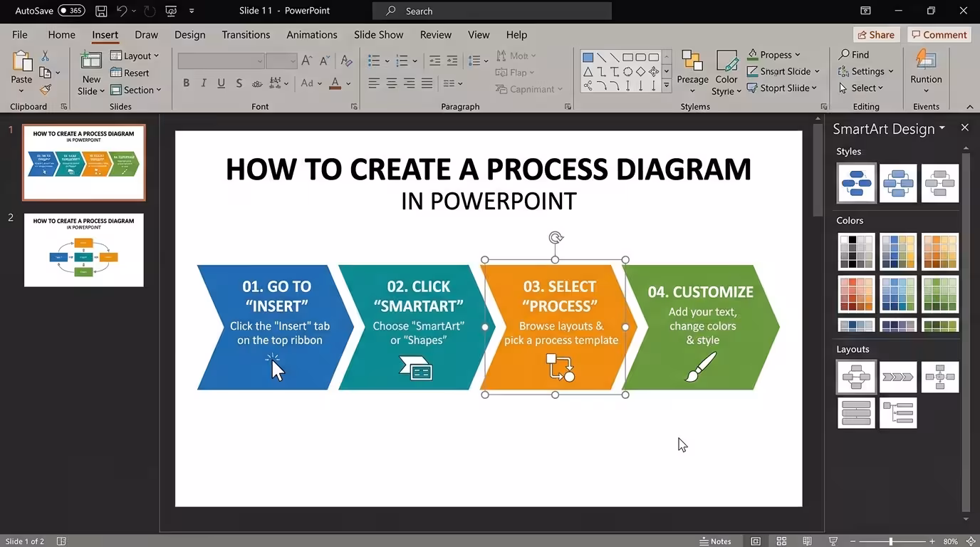This screenshot has width=980, height=547.
Task: Expand the bullets list dropdown arrow
Action: click(387, 61)
